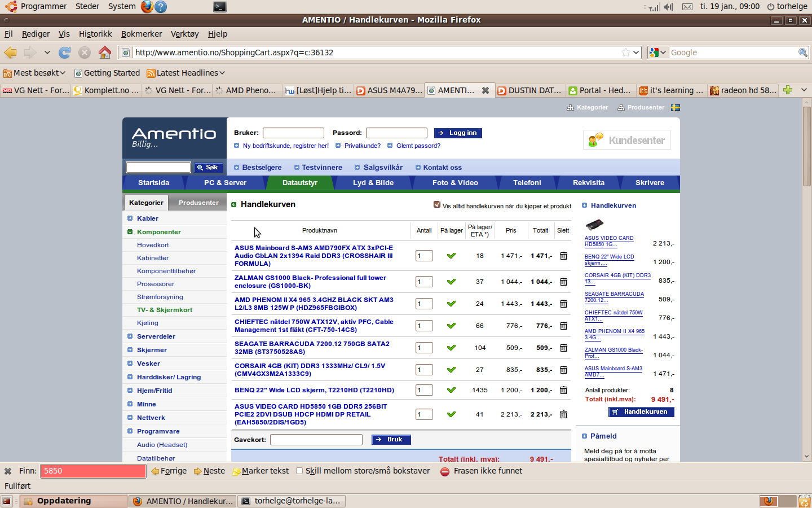The height and width of the screenshot is (508, 812).
Task: Click the Logg inn button
Action: [458, 133]
